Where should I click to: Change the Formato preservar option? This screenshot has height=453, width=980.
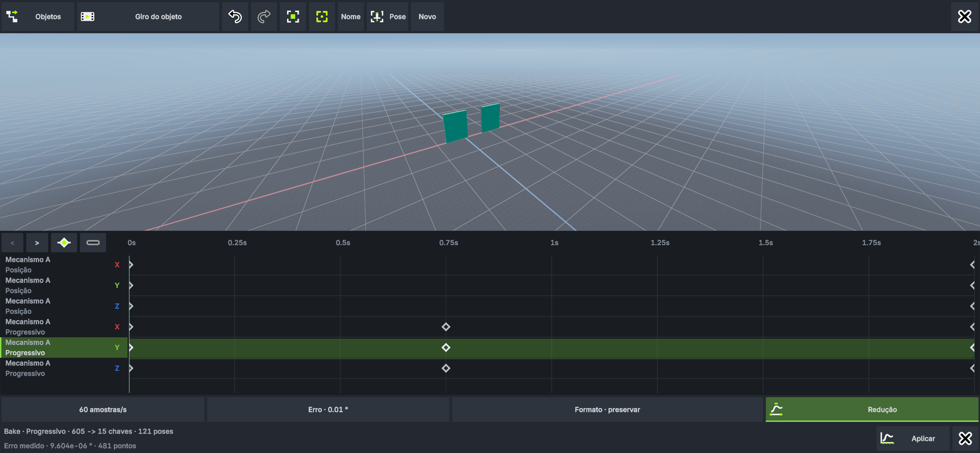(607, 409)
